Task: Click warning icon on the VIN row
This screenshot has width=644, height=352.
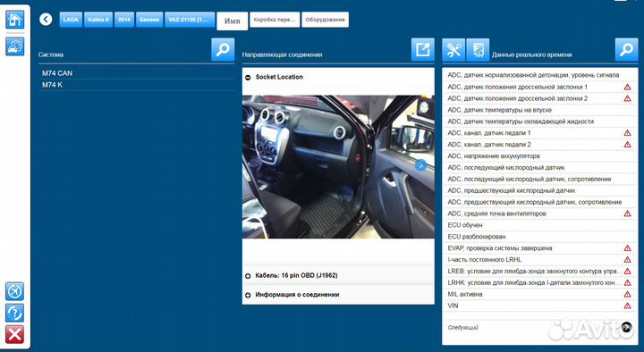Action: click(627, 306)
